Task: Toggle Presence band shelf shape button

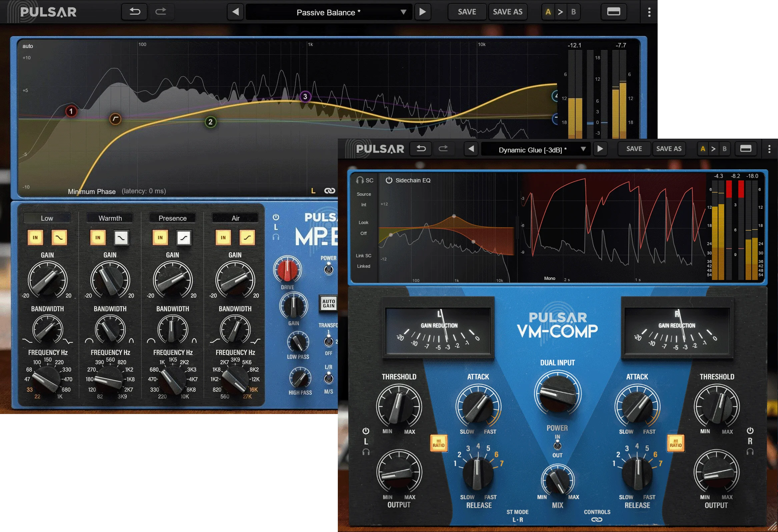Action: pos(184,238)
